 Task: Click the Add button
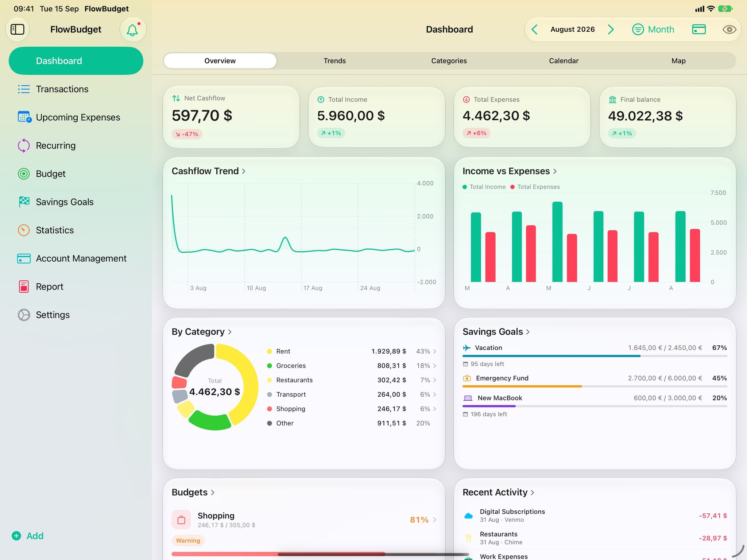(28, 536)
